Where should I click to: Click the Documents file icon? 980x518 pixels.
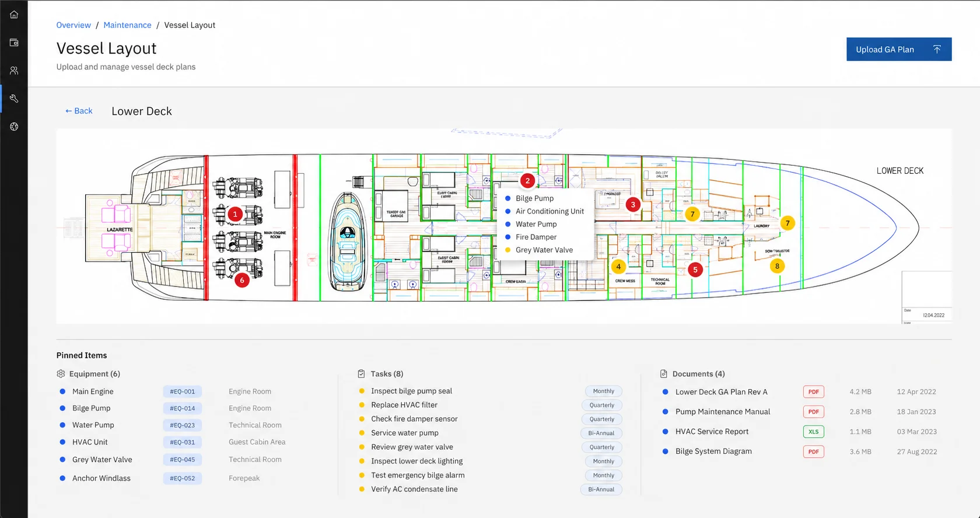(663, 374)
